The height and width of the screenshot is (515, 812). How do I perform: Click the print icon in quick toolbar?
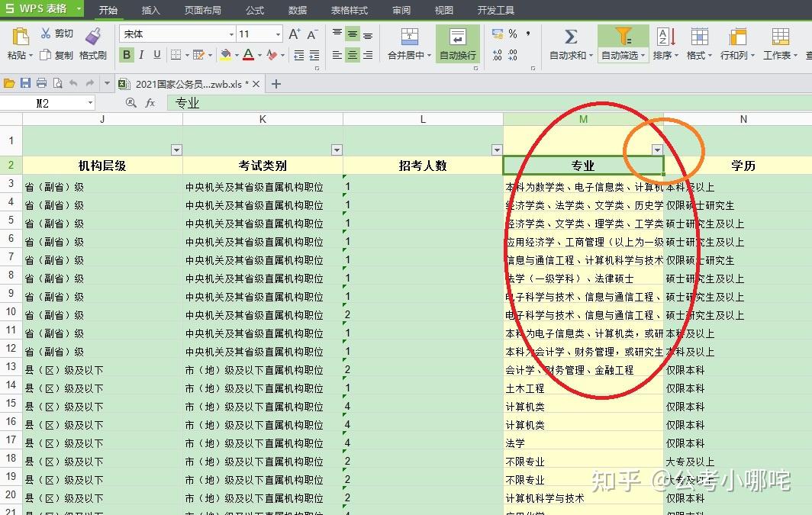[41, 83]
